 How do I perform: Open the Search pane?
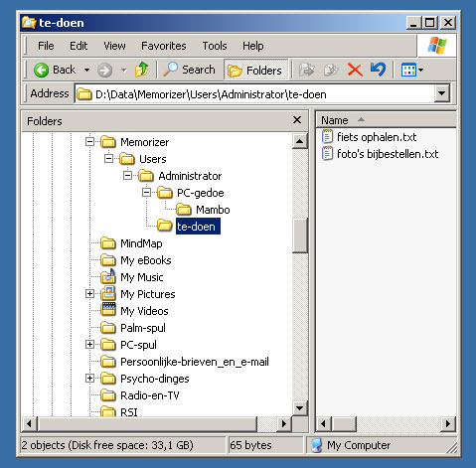(189, 70)
